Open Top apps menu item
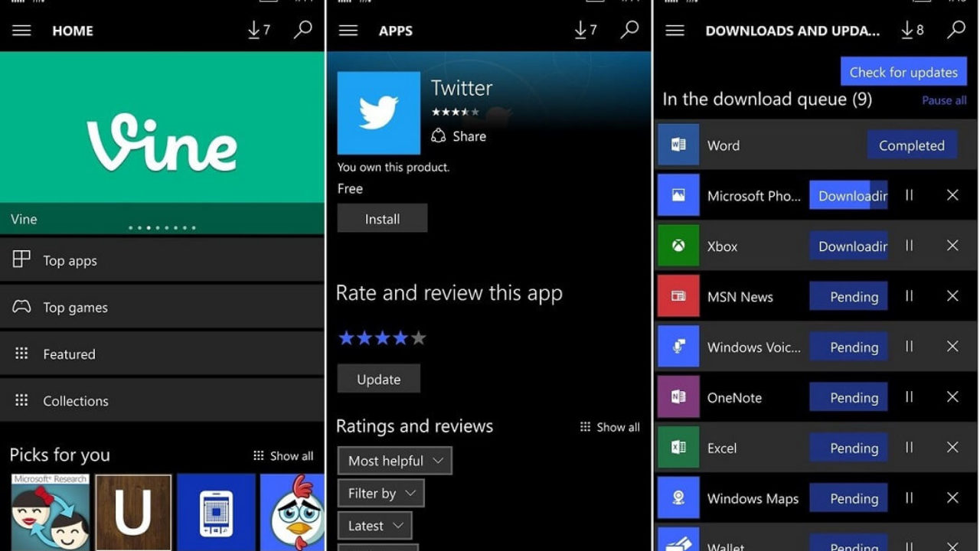Image resolution: width=980 pixels, height=551 pixels. tap(162, 260)
